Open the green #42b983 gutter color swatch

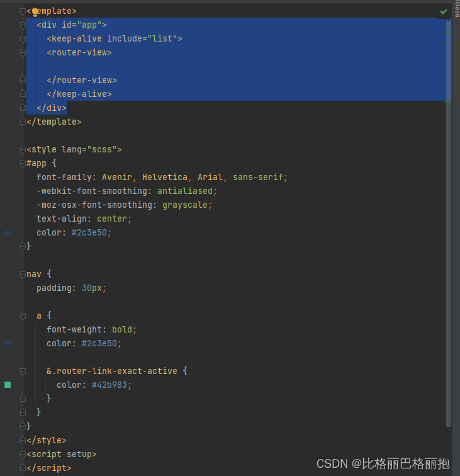pyautogui.click(x=8, y=385)
